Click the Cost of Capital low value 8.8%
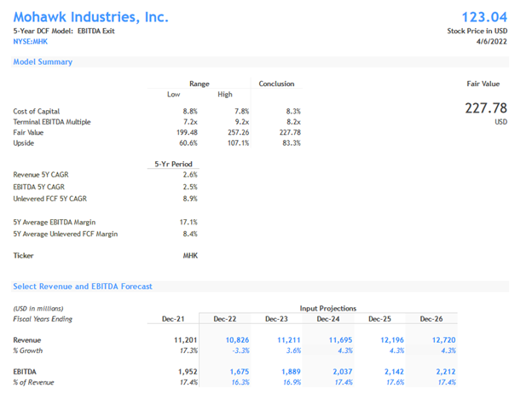 pos(190,111)
